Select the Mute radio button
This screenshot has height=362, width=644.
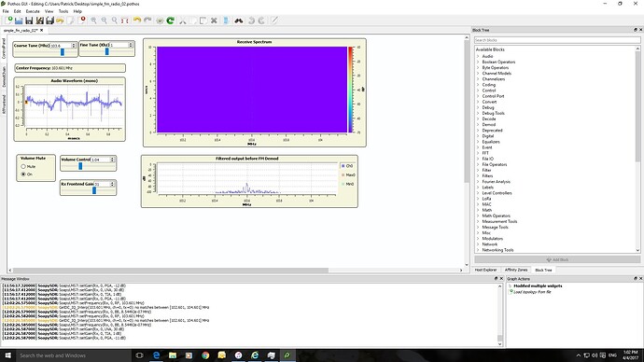click(23, 166)
